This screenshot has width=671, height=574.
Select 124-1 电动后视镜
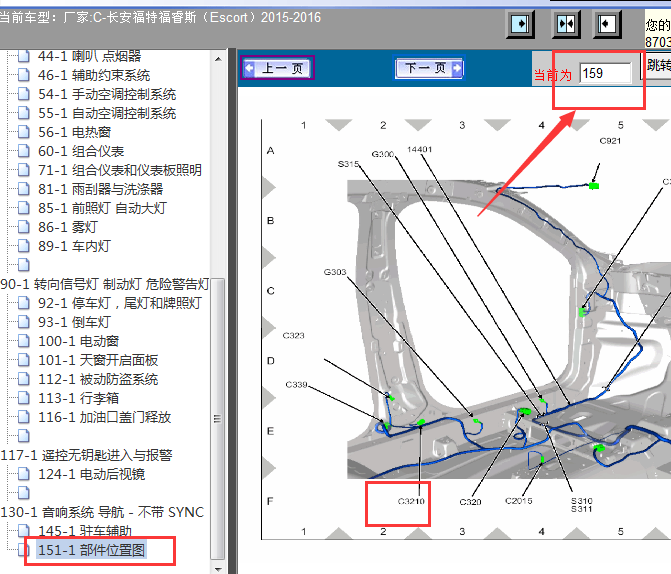92,474
